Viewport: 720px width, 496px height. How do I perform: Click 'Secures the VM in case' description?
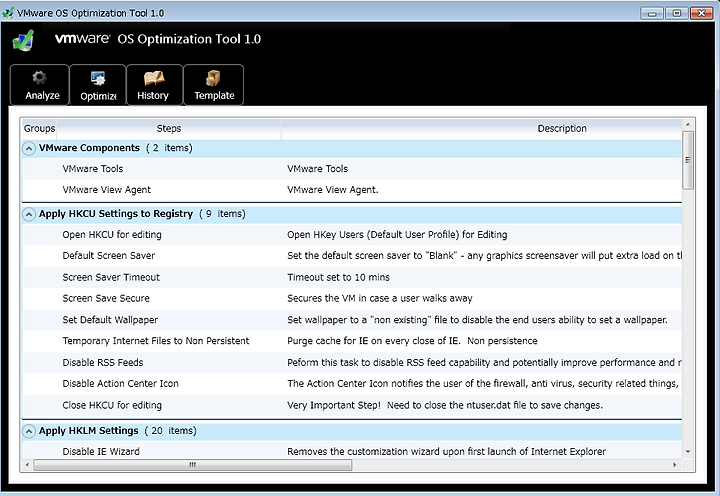(380, 299)
